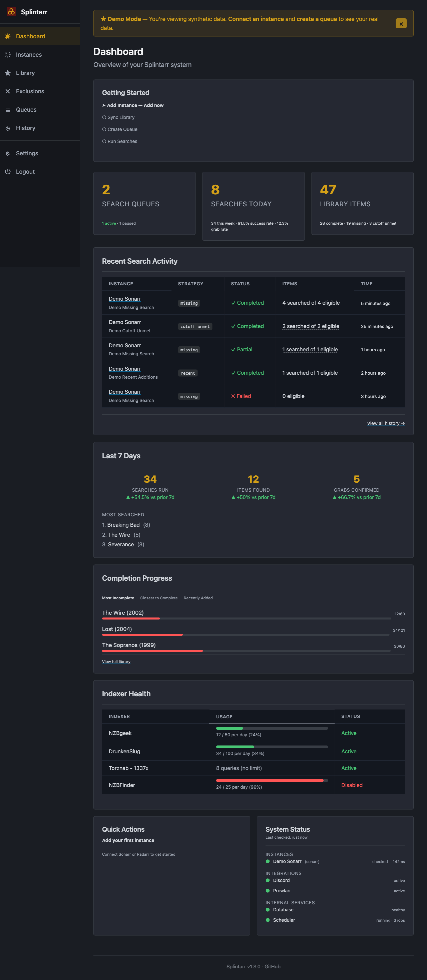The image size is (427, 980).
Task: Open View all history link
Action: pos(386,423)
